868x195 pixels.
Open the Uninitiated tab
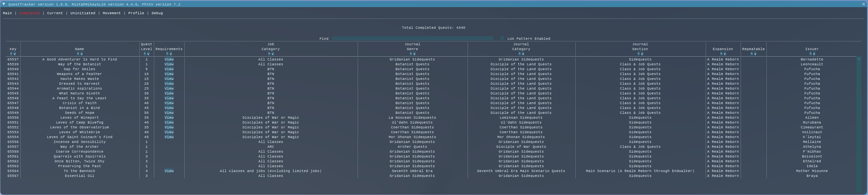pyautogui.click(x=82, y=13)
